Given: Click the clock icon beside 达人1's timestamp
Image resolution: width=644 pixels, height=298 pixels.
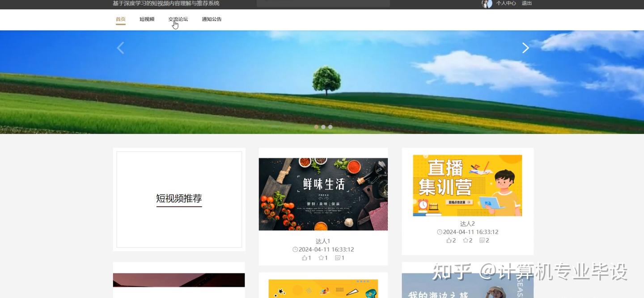Looking at the screenshot, I should tap(295, 249).
